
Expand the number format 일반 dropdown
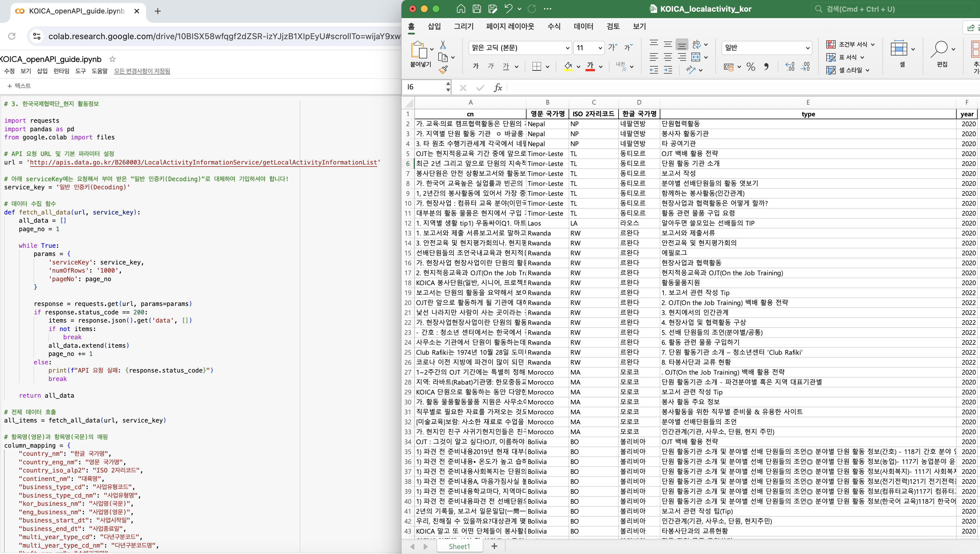[808, 48]
